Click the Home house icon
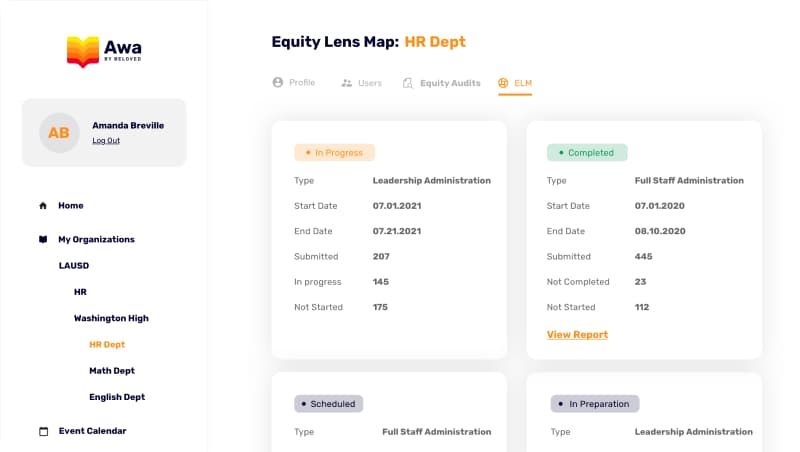 click(43, 206)
